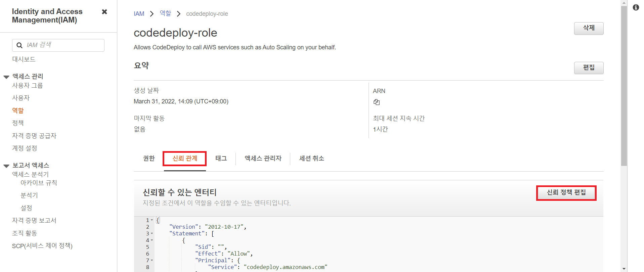Click the 역할 breadcrumb link
644x272 pixels.
point(165,13)
